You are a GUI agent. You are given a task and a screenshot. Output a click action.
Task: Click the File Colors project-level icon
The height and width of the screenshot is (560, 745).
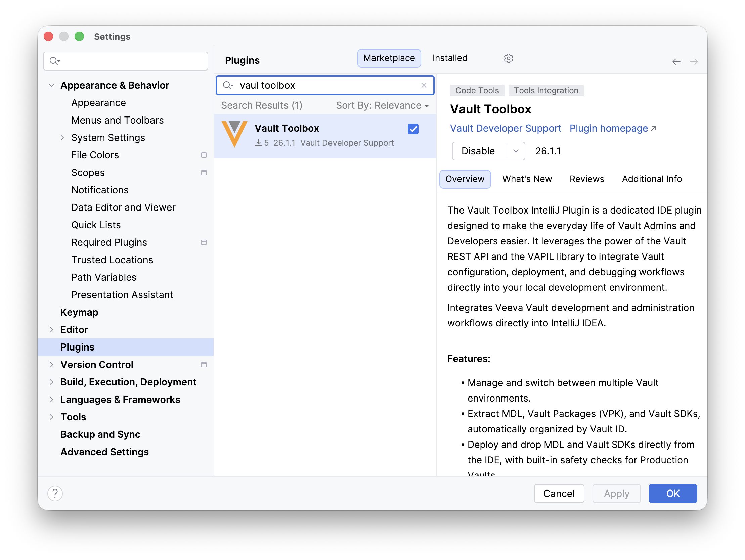coord(204,155)
